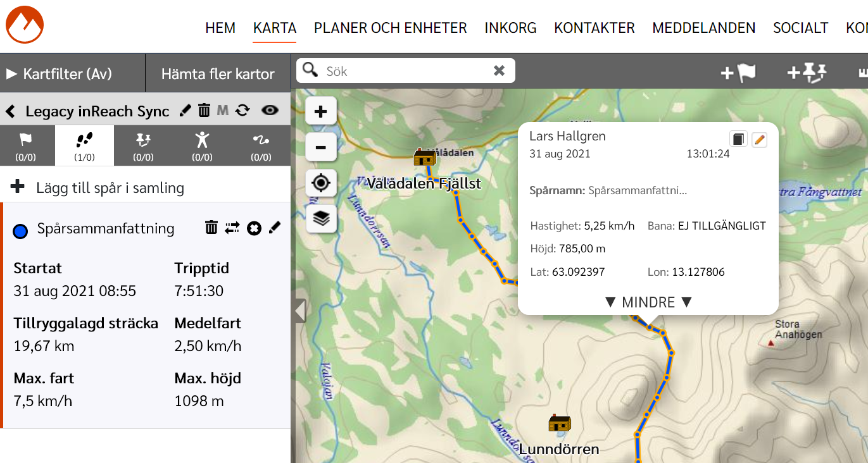The image size is (868, 463).
Task: Click Hämta fler kartor button
Action: coord(218,74)
